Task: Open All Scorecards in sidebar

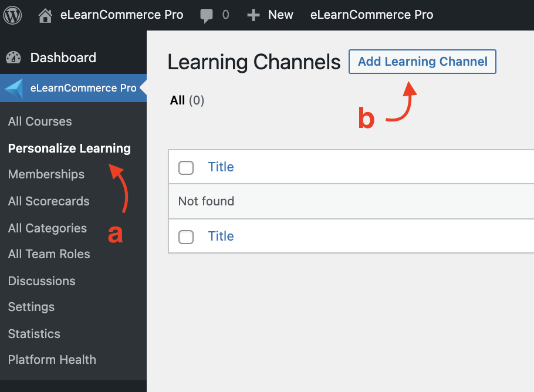Action: (x=49, y=201)
